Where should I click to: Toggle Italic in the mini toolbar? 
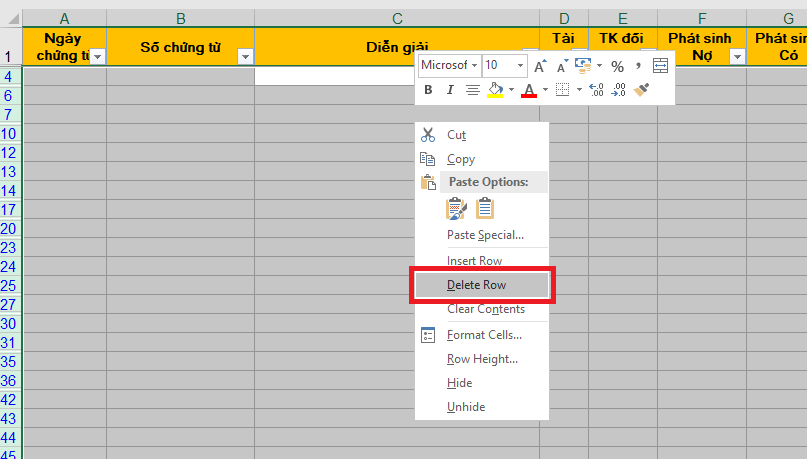coord(450,90)
